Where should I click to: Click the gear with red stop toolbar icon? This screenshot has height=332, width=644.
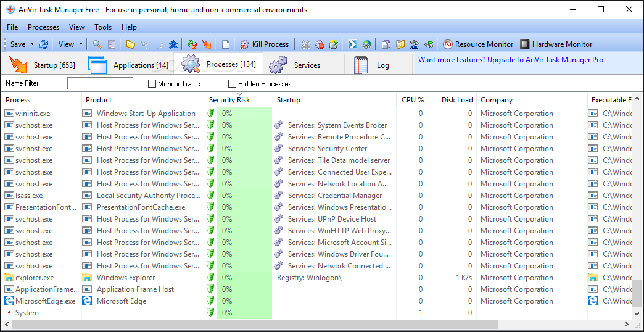pyautogui.click(x=320, y=44)
